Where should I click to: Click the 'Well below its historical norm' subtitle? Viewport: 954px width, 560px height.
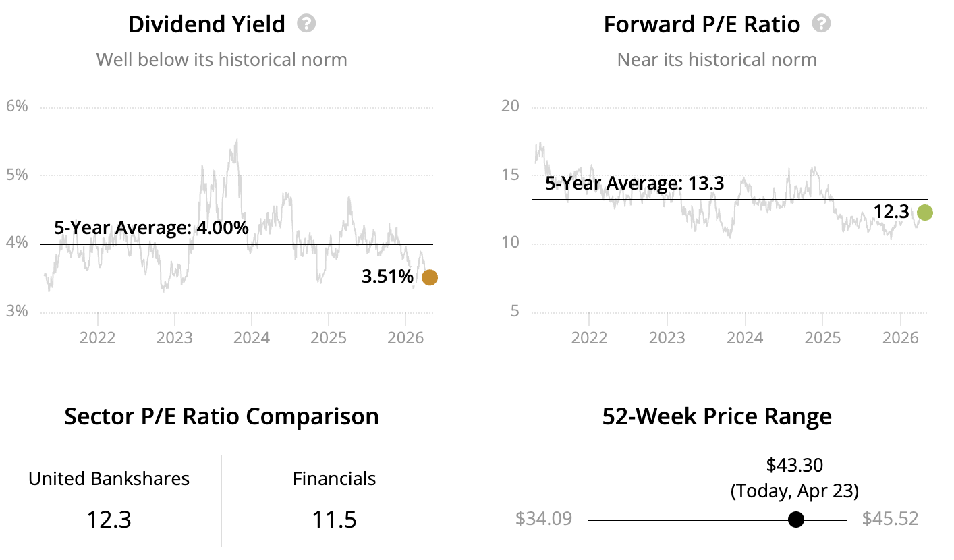pos(221,60)
